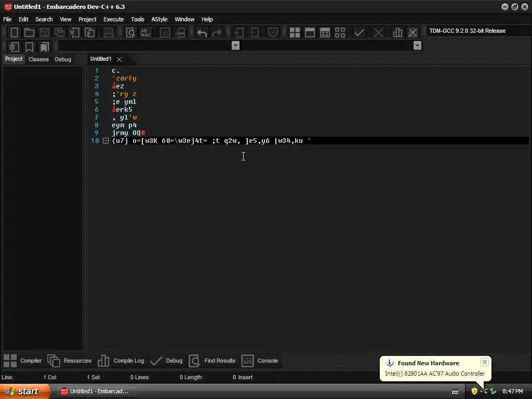The image size is (532, 399).
Task: Print the current file
Action: [109, 33]
